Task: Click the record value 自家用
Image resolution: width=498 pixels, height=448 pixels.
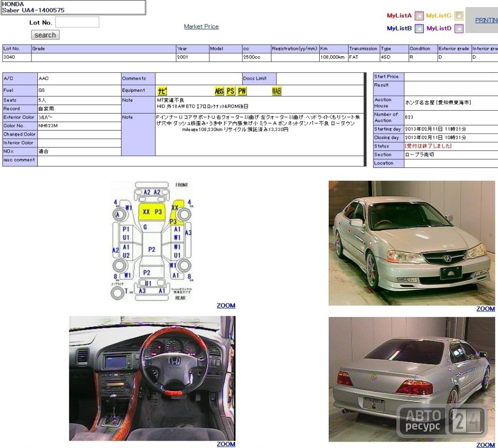Action: point(46,109)
